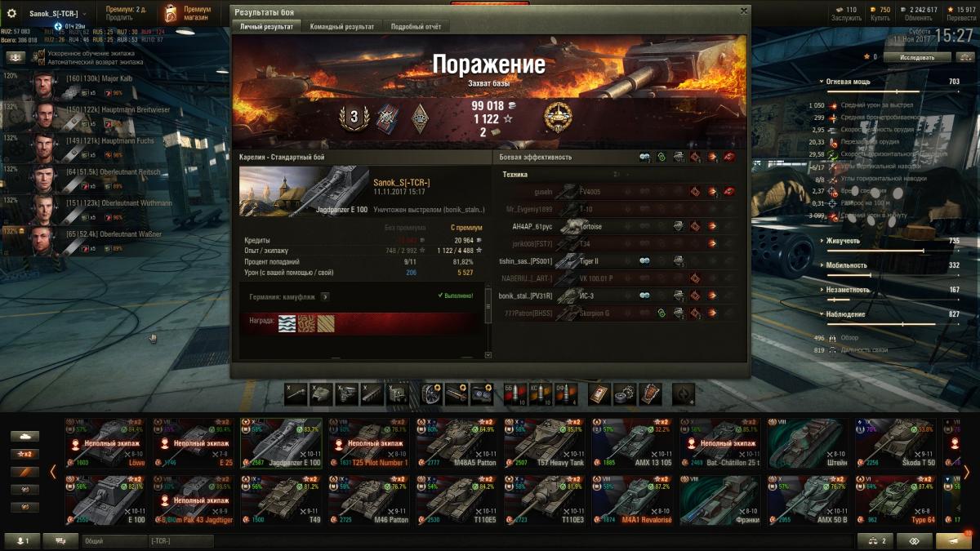The width and height of the screenshot is (980, 551).
Task: Expand the Мобильность section
Action: 821,265
